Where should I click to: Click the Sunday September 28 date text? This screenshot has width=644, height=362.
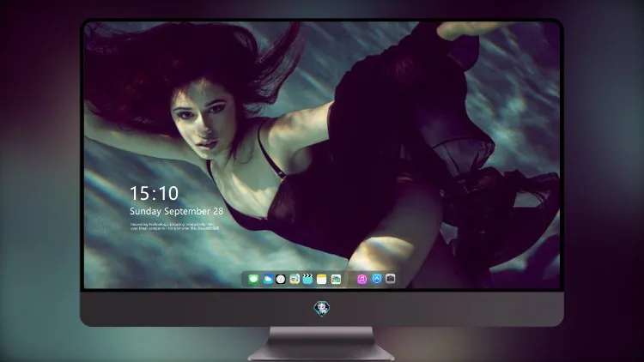[x=177, y=211]
